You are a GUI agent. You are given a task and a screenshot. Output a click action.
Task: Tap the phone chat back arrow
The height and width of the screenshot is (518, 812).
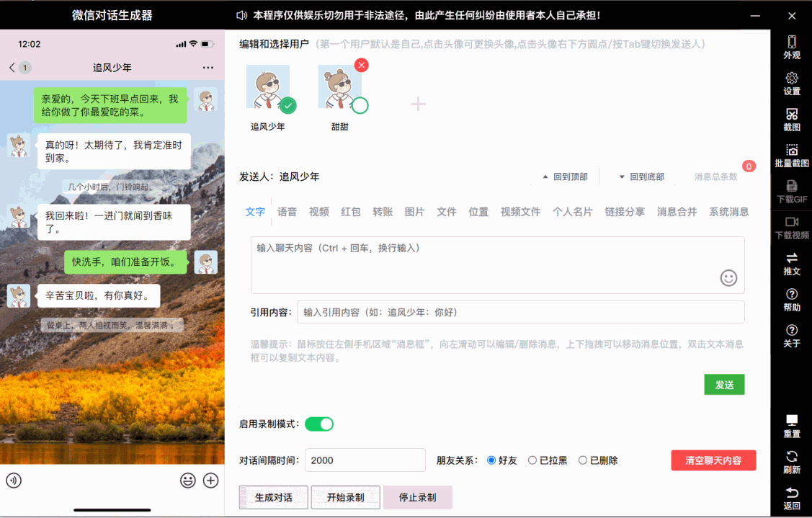point(12,67)
